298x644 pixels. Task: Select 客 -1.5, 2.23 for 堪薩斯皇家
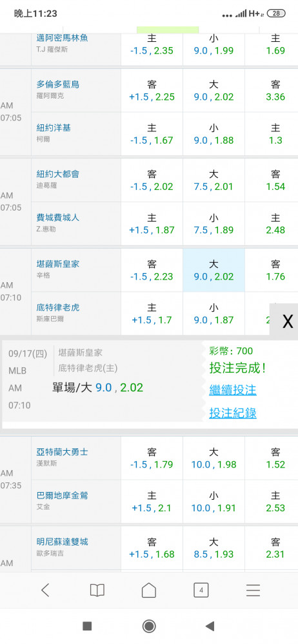pyautogui.click(x=152, y=270)
